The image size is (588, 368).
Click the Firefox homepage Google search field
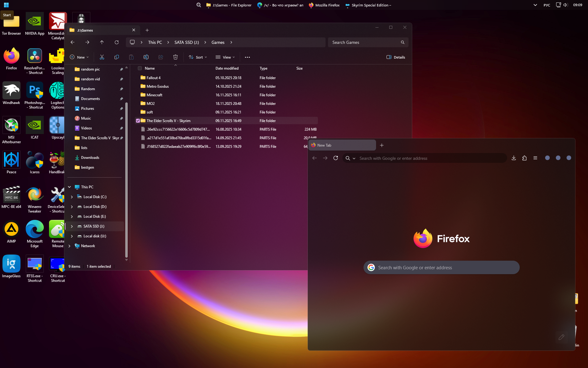(441, 267)
